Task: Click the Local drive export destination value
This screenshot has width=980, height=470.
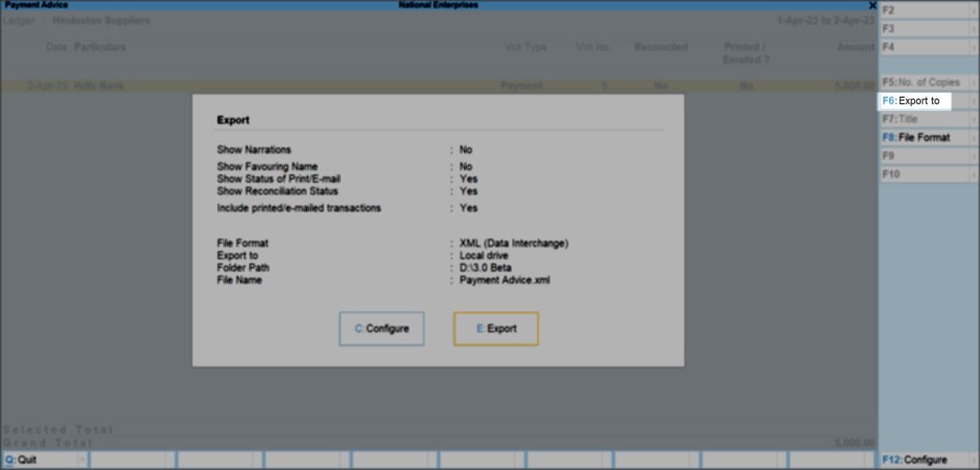Action: pyautogui.click(x=483, y=256)
